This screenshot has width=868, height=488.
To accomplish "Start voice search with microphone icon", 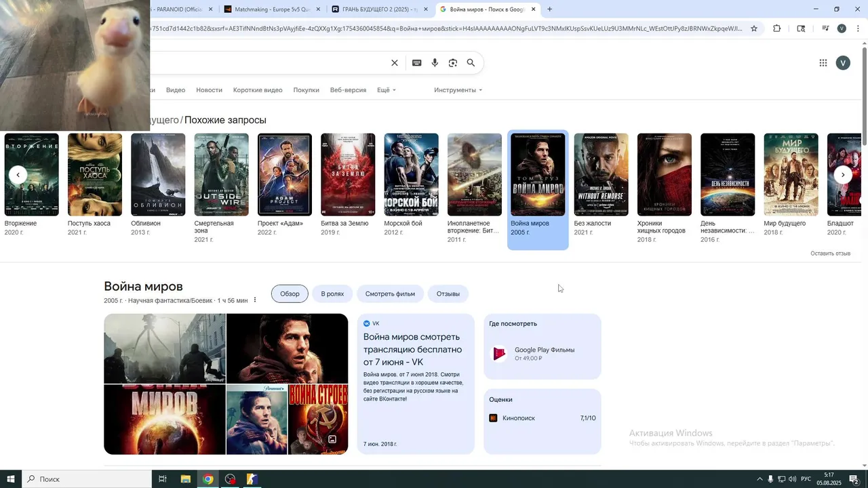I will click(x=435, y=63).
